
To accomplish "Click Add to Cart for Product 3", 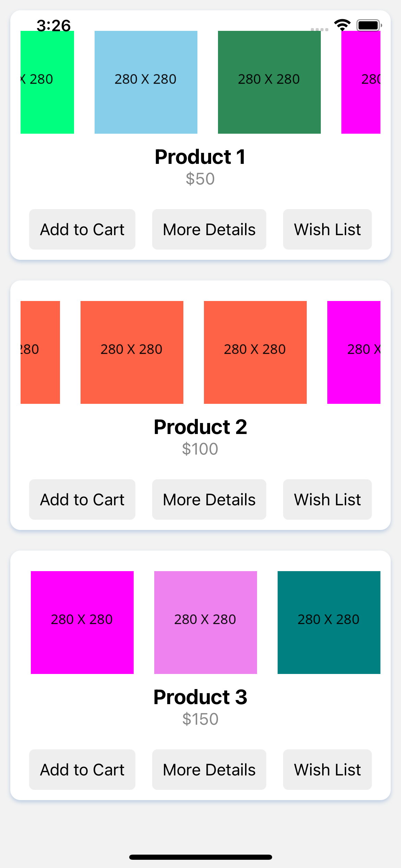I will tap(82, 769).
